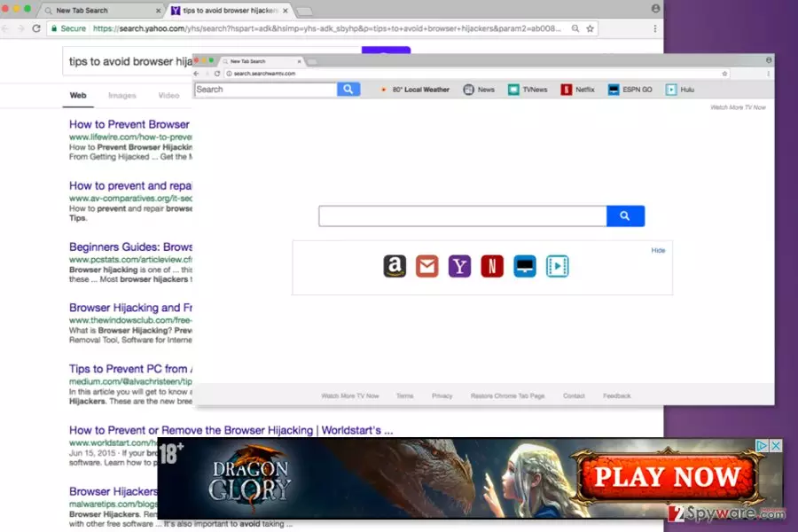Open the mail envelope shortcut tile
Viewport: 798px width, 532px height.
pyautogui.click(x=427, y=266)
